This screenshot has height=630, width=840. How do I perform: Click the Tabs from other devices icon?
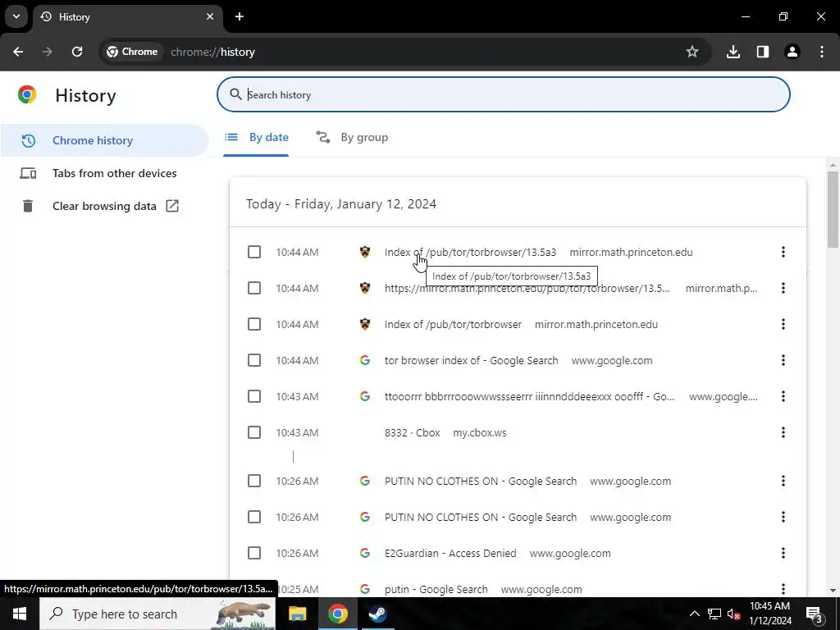pos(28,173)
